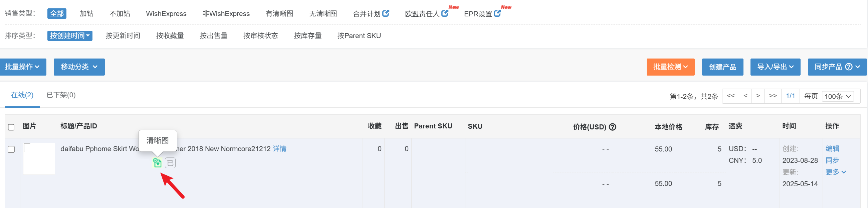Click the 创建产品 button
Screen dimensions: 868x208
[722, 67]
